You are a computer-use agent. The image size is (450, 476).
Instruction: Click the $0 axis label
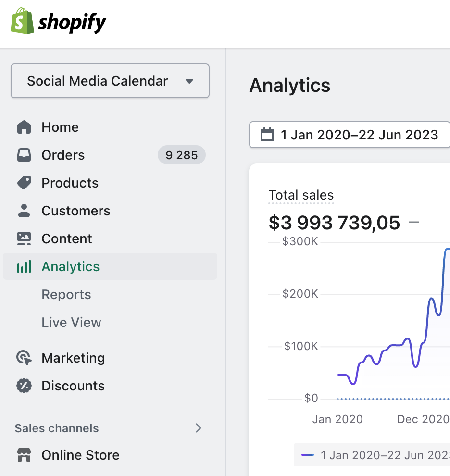[x=311, y=398]
